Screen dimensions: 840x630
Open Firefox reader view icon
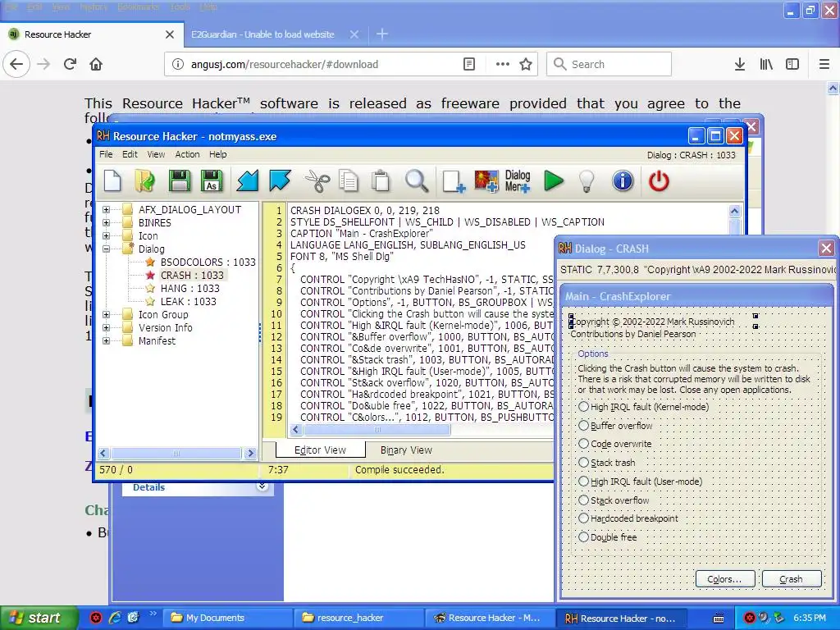click(469, 64)
